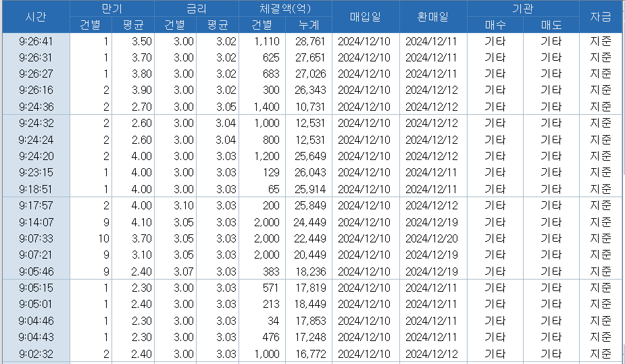Click per-trade amount 1,000 in 9:24:32 row
The image size is (625, 364).
267,124
